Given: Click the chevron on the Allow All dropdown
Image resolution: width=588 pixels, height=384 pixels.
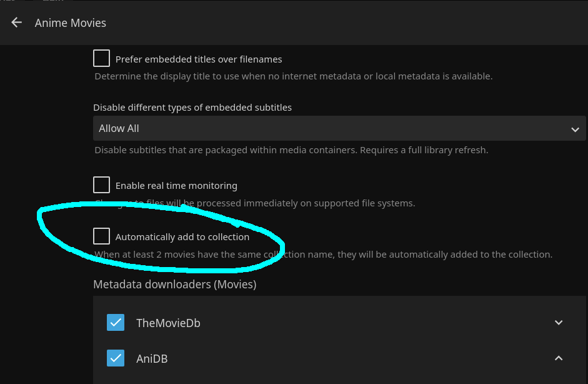Looking at the screenshot, I should [x=575, y=129].
